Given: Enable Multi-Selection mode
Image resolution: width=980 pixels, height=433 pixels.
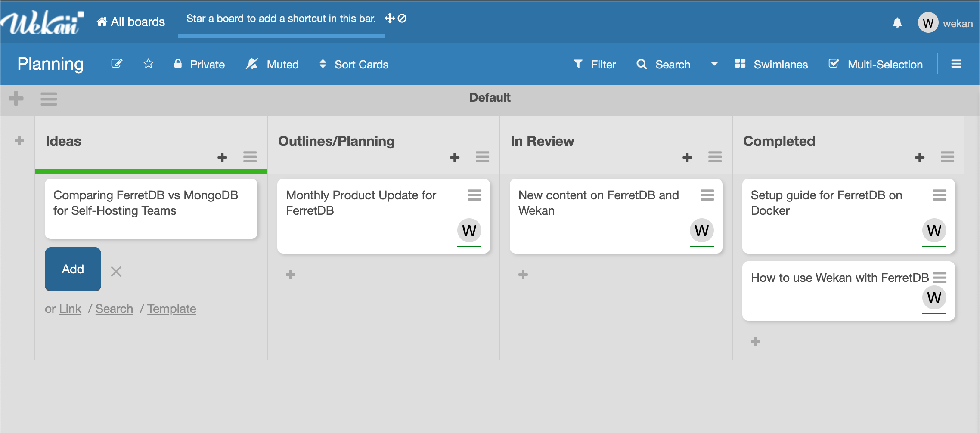Looking at the screenshot, I should (x=875, y=64).
